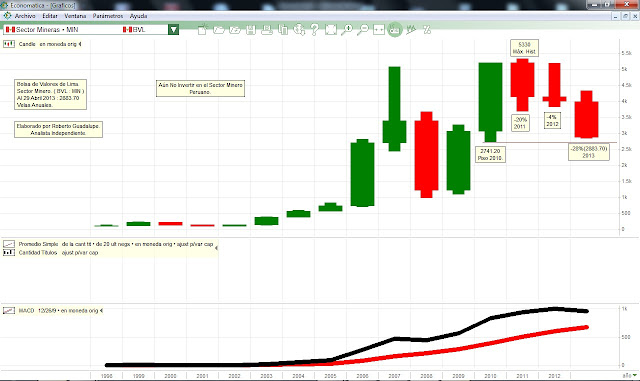Viewport: 640px width, 381px height.
Task: Click the Candle series chart-type icon
Action: click(9, 44)
